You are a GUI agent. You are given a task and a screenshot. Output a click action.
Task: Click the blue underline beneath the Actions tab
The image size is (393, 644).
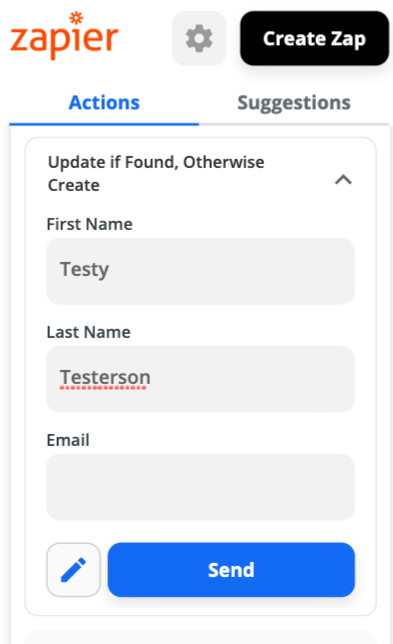point(104,124)
